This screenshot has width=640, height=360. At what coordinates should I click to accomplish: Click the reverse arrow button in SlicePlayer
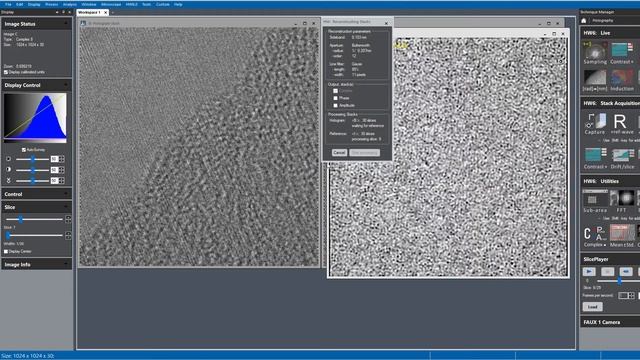coord(626,271)
